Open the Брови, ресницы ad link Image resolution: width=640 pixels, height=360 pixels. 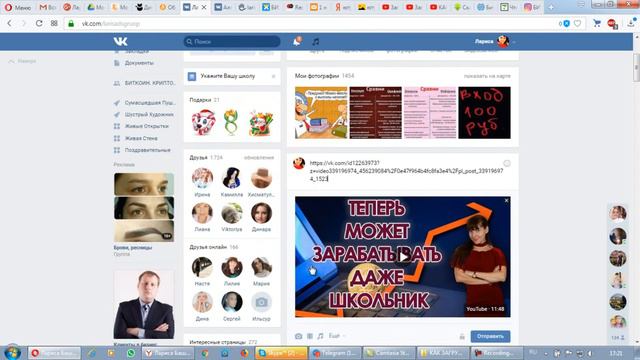coord(133,248)
